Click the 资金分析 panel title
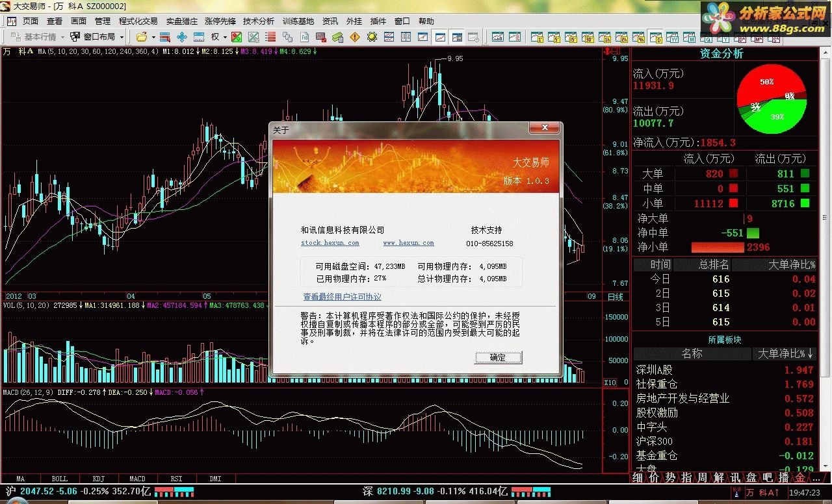832x504 pixels. coord(721,54)
